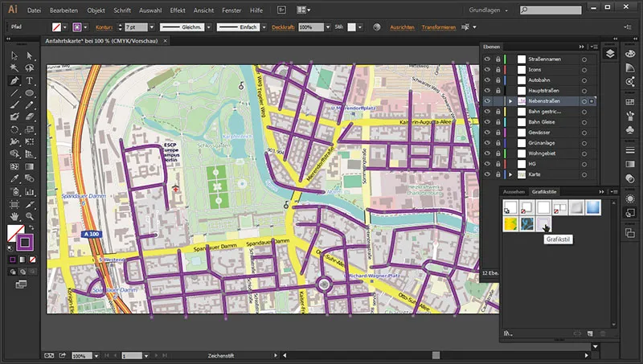Screen dimensions: 643x364
Task: Open the Effekt menu
Action: coord(178,10)
